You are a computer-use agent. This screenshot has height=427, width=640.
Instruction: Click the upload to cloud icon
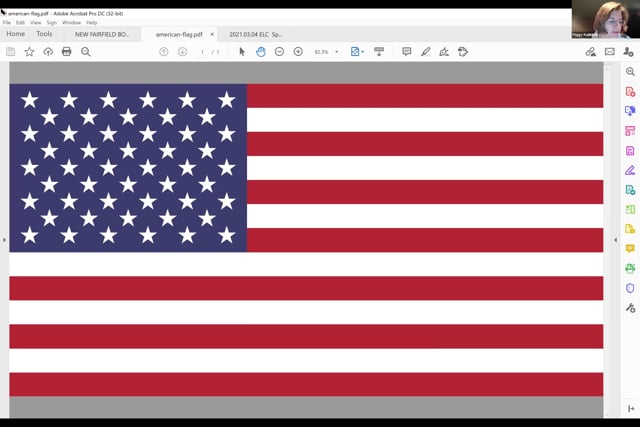click(x=48, y=52)
